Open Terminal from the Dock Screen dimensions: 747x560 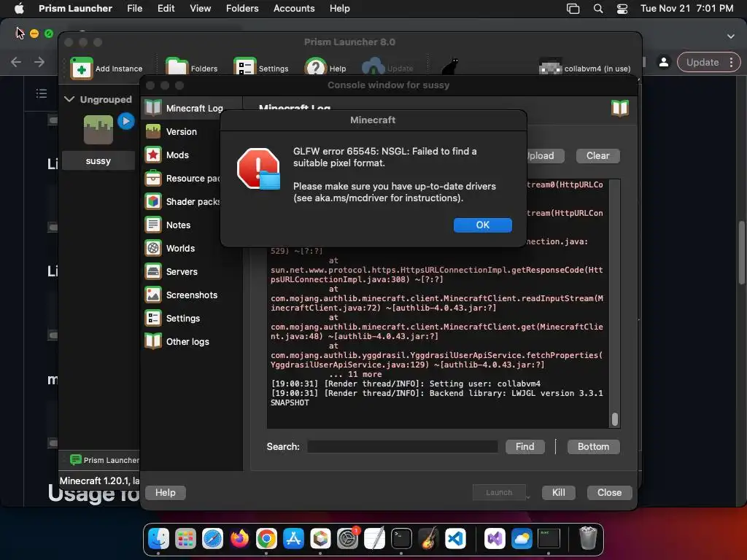click(x=402, y=539)
